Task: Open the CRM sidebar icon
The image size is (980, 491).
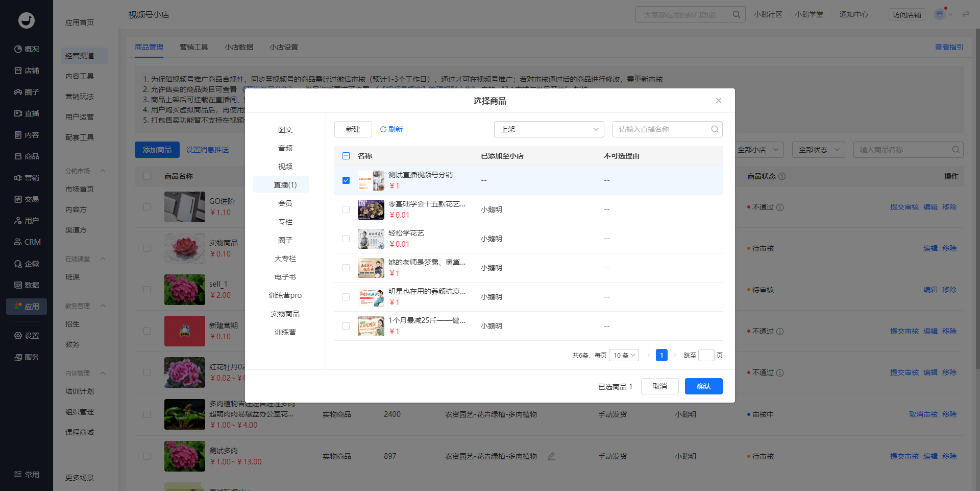Action: (18, 242)
